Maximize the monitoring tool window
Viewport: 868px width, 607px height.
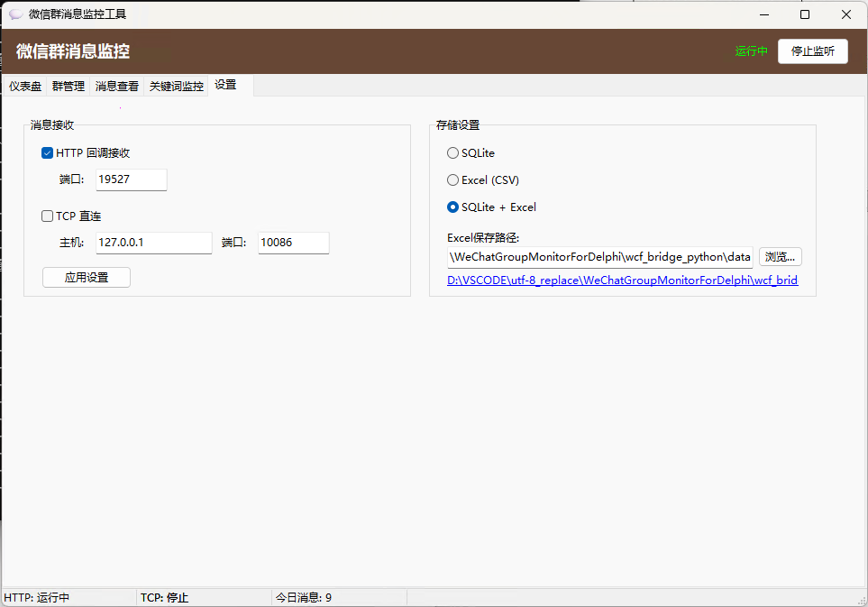805,14
